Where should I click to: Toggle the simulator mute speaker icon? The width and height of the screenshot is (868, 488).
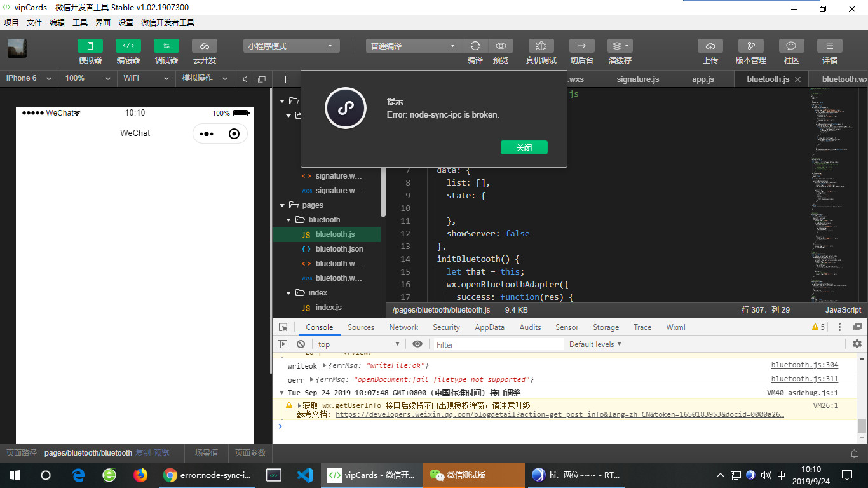click(x=245, y=79)
